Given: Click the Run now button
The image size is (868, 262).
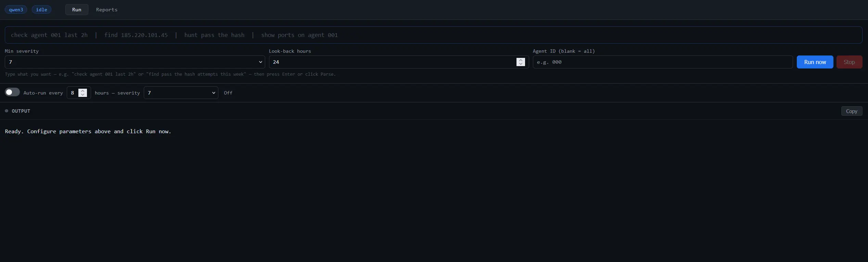Looking at the screenshot, I should point(815,62).
